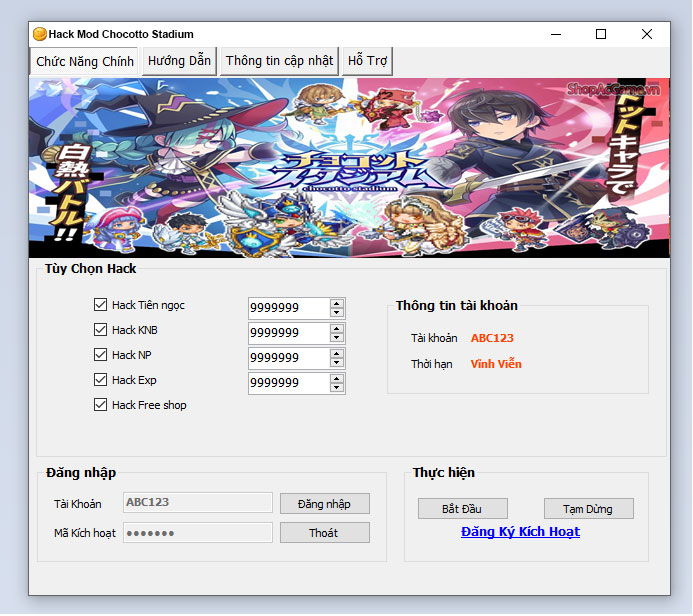Click the orange app icon in title bar
This screenshot has width=693, height=616.
[x=40, y=34]
